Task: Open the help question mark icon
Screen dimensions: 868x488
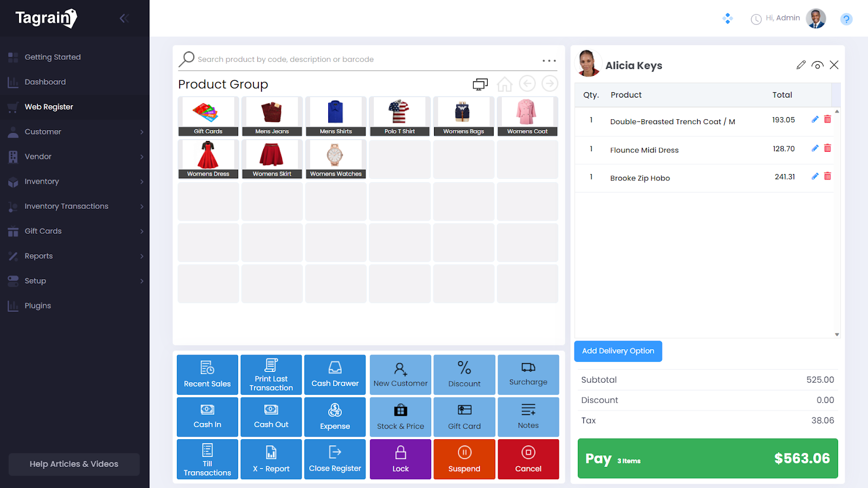Action: coord(846,20)
